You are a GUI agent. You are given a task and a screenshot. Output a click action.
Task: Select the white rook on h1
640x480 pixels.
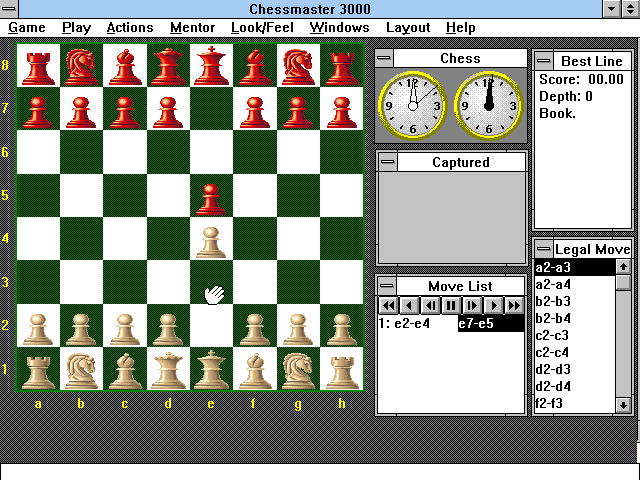point(342,371)
